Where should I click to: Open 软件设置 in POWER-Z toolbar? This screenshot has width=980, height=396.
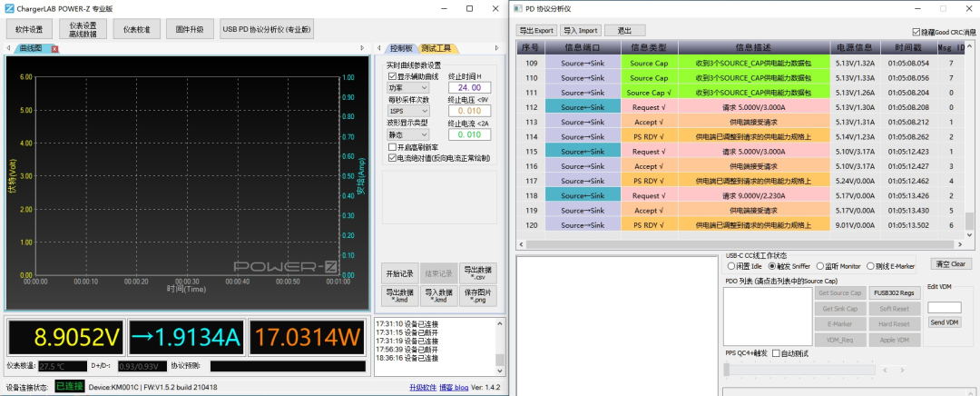29,29
